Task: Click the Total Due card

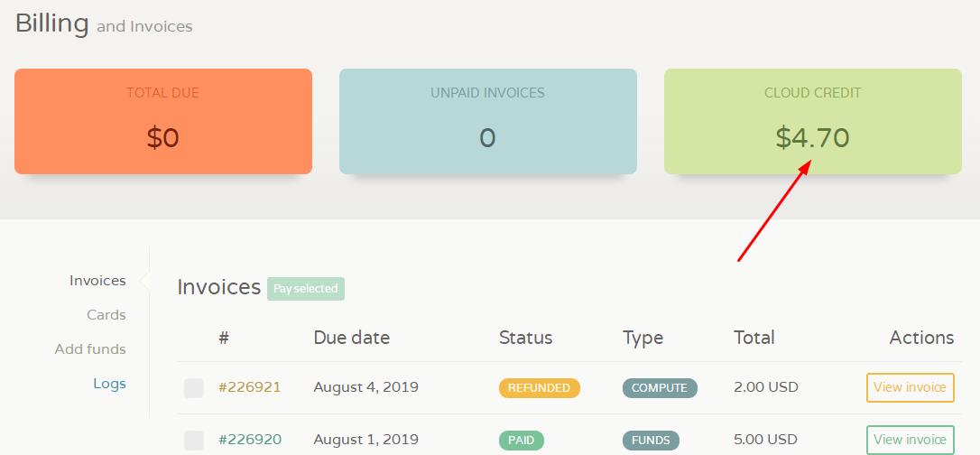Action: point(163,121)
